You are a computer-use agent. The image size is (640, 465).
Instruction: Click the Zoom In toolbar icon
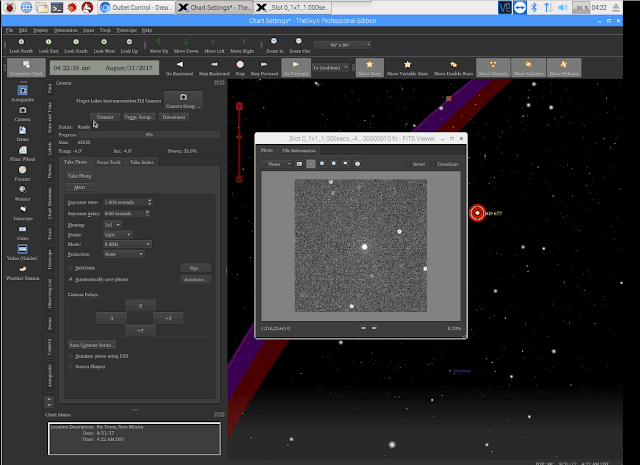[x=274, y=41]
